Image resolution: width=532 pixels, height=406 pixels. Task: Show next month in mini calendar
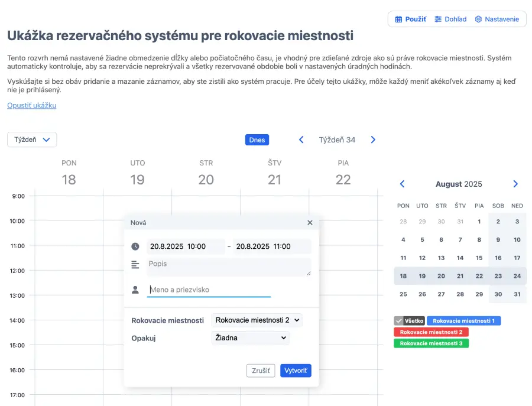point(515,184)
